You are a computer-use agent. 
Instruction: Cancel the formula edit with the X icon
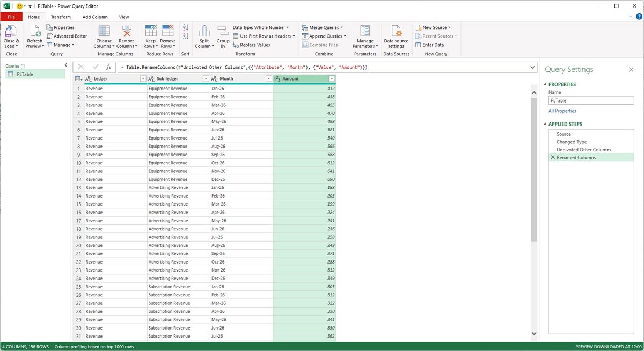(81, 67)
